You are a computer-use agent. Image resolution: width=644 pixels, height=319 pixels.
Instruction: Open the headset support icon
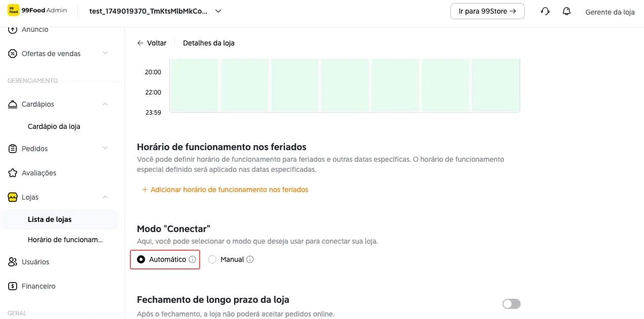click(x=545, y=11)
